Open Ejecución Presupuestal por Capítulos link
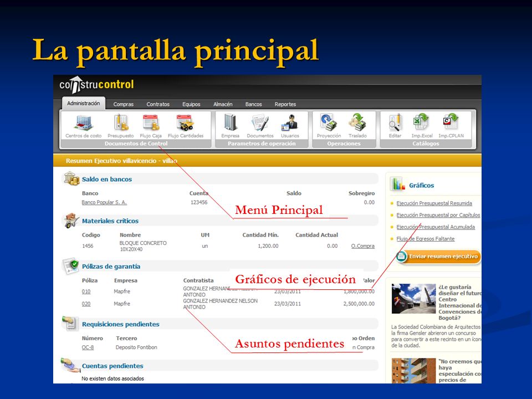The width and height of the screenshot is (532, 399). pos(438,215)
